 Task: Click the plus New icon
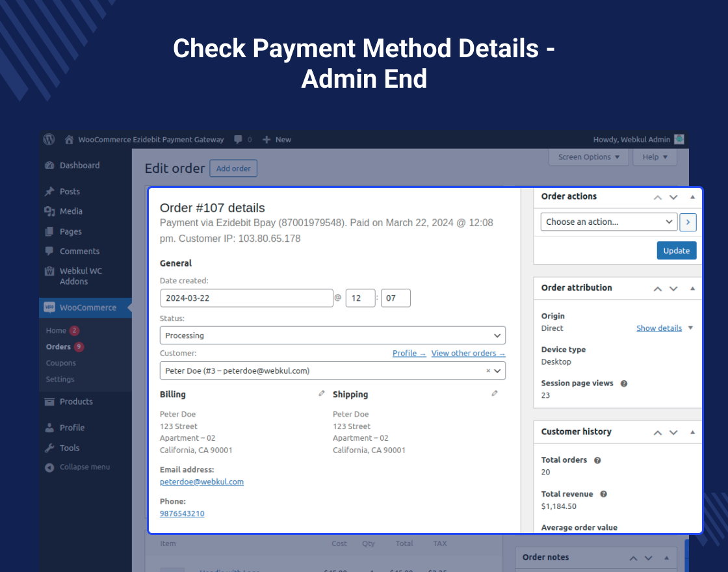pos(266,139)
